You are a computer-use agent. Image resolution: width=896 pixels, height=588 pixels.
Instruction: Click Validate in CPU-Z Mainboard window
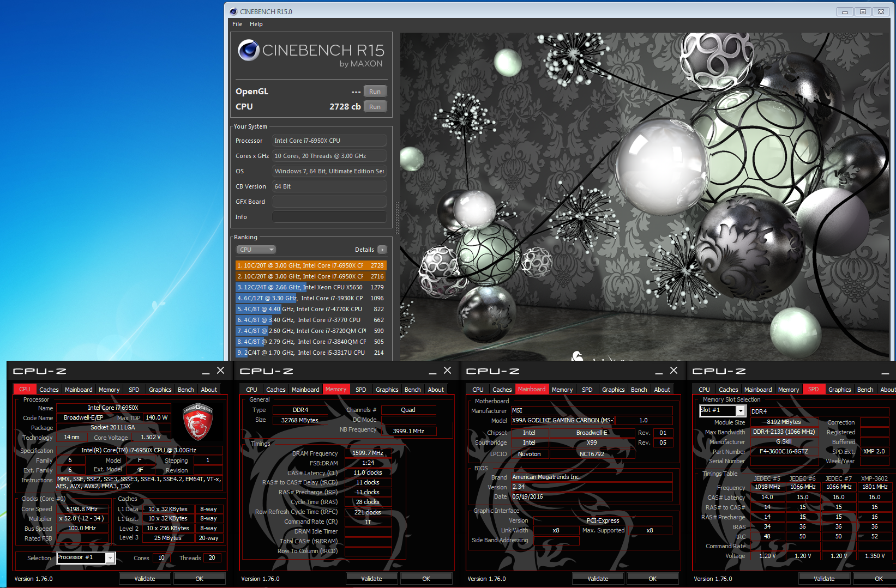pos(598,579)
